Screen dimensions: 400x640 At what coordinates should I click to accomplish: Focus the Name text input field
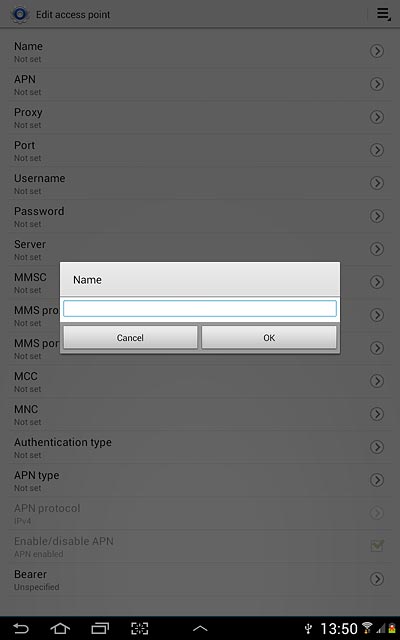point(200,309)
